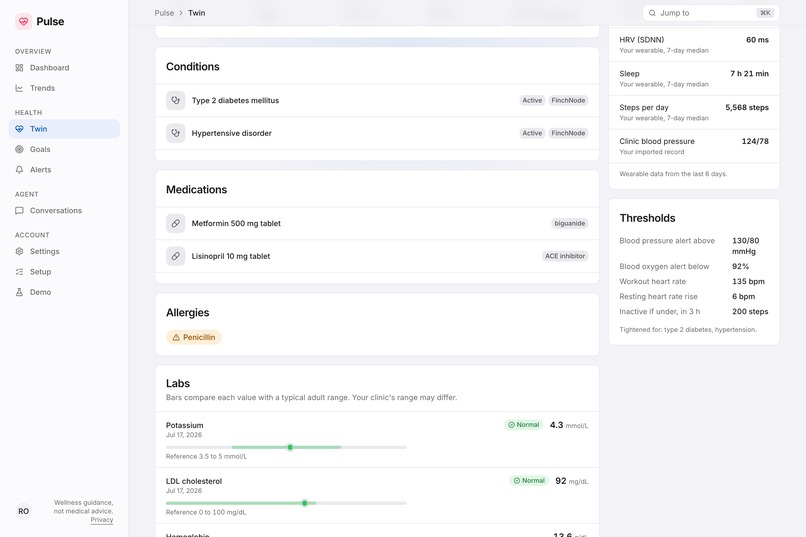Click the LDL cholesterol 92 mg/dL value
Viewport: 806px width, 537px height.
pyautogui.click(x=572, y=481)
